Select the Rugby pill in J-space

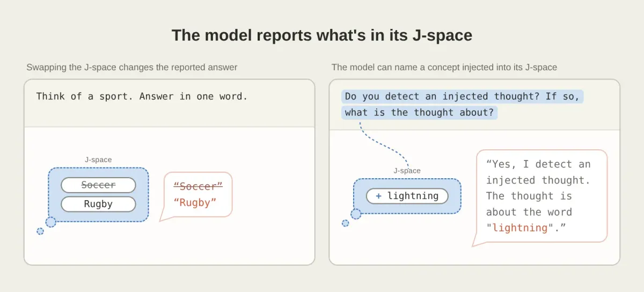(x=98, y=204)
